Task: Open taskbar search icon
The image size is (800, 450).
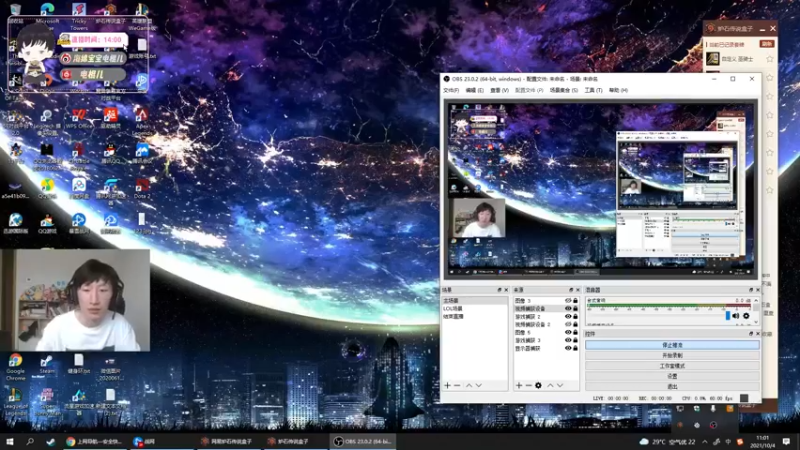Action: point(30,441)
